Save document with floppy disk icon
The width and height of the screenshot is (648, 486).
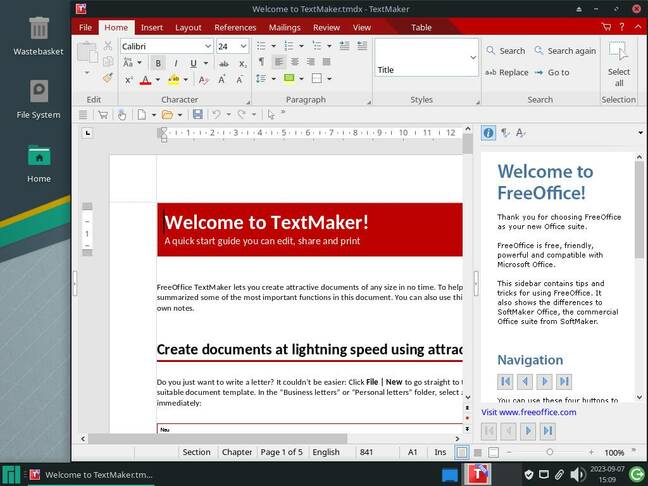point(198,114)
